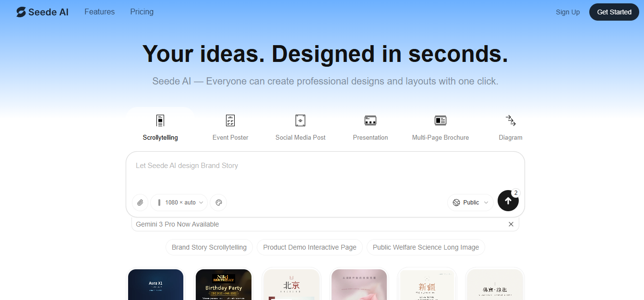Open the Public visibility dropdown

click(x=470, y=203)
